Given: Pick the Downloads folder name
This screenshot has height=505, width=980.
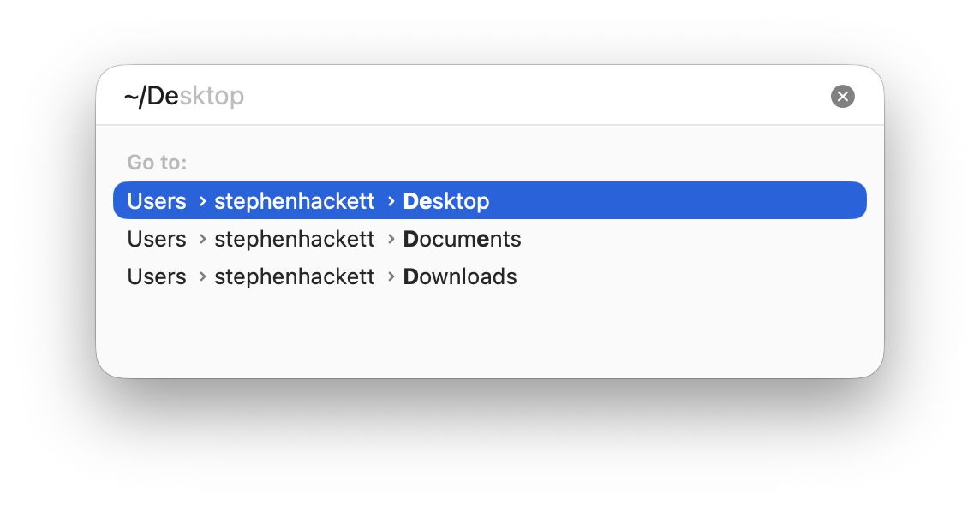Looking at the screenshot, I should (460, 276).
